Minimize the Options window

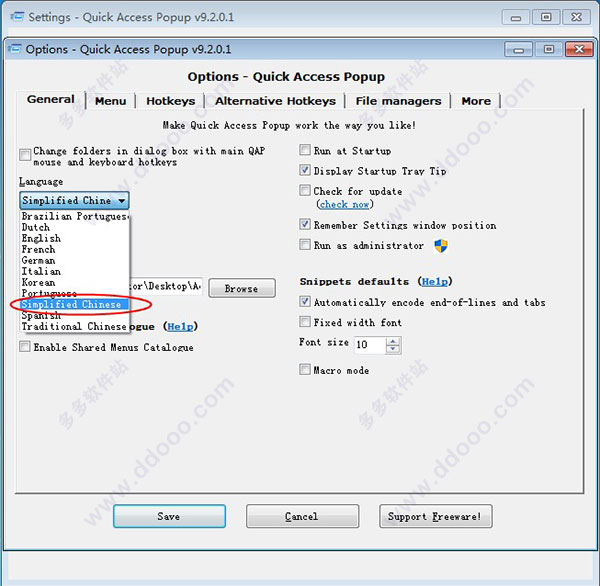(518, 49)
